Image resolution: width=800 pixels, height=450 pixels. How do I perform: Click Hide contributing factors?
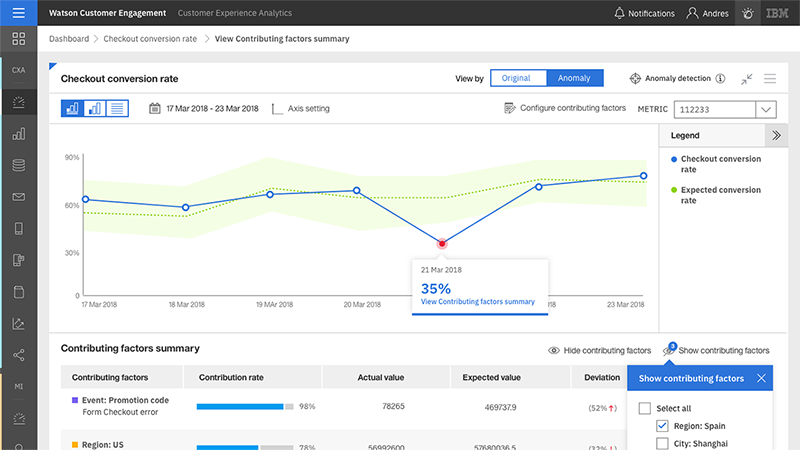coord(599,351)
